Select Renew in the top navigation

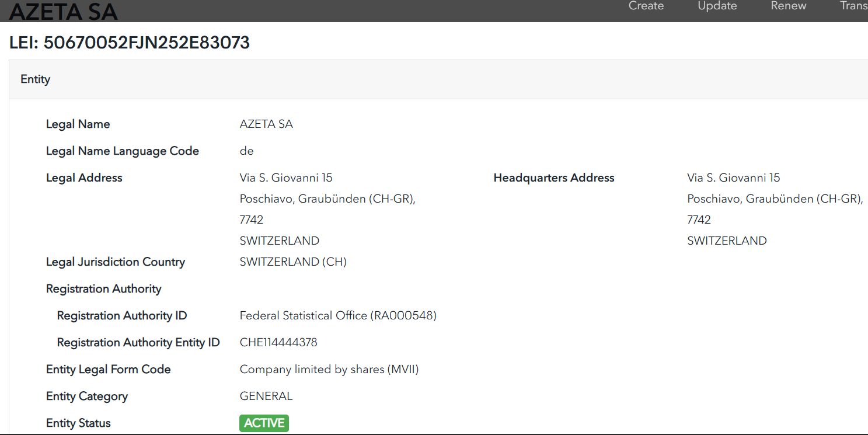coord(788,6)
